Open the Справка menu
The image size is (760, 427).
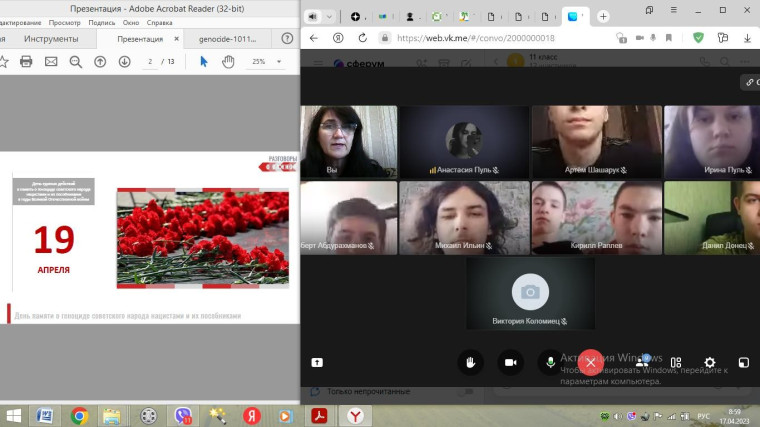click(x=159, y=22)
